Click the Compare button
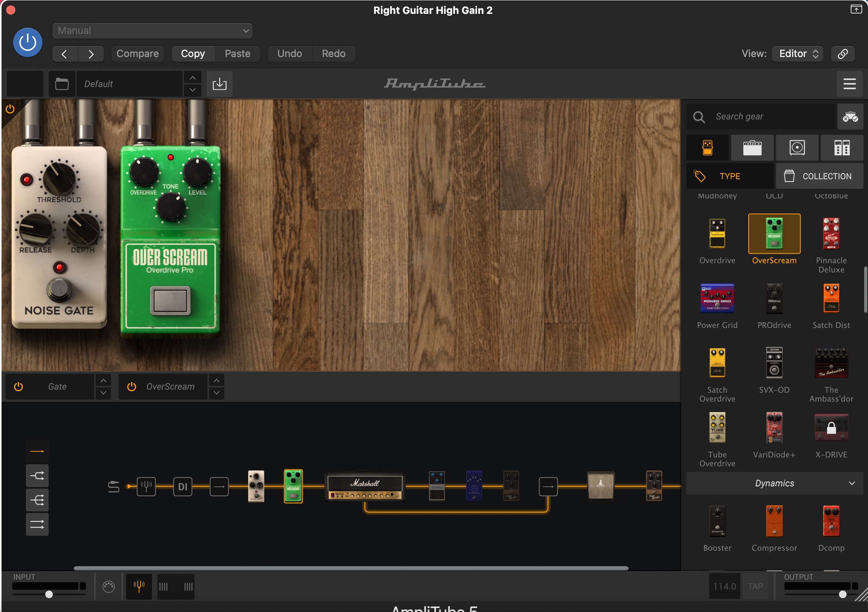868x612 pixels. [x=137, y=54]
